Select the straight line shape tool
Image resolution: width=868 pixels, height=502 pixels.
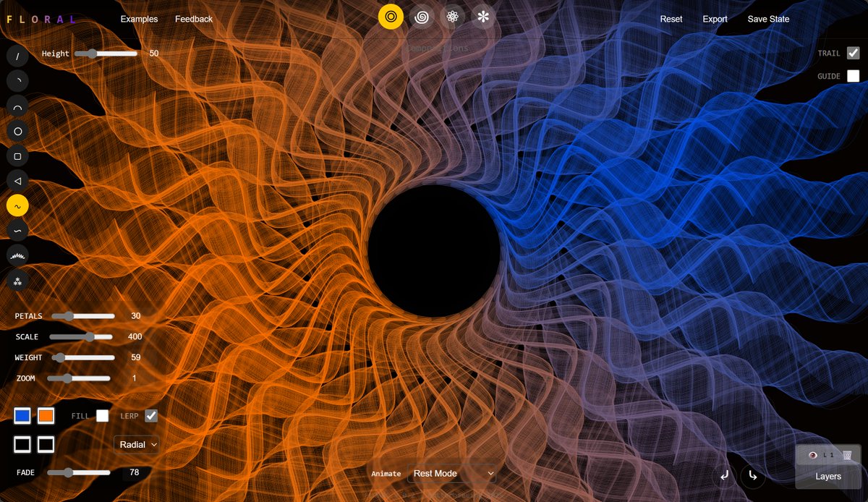pos(18,56)
